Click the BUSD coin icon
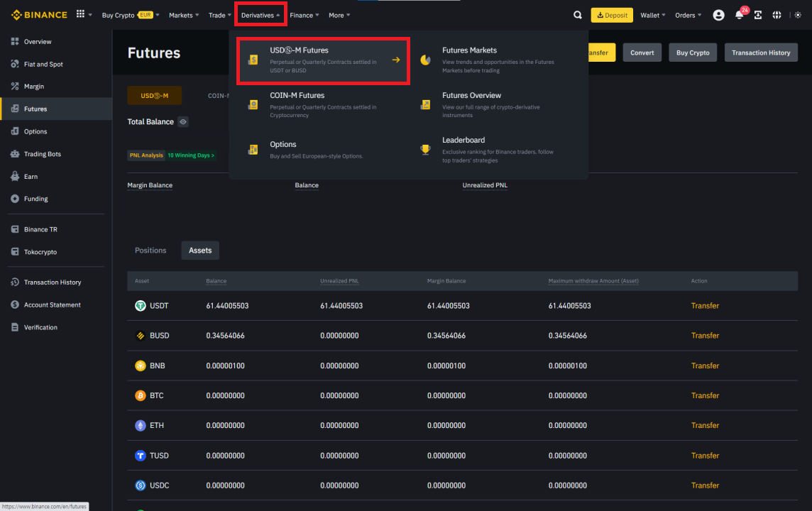812x511 pixels. coord(141,336)
